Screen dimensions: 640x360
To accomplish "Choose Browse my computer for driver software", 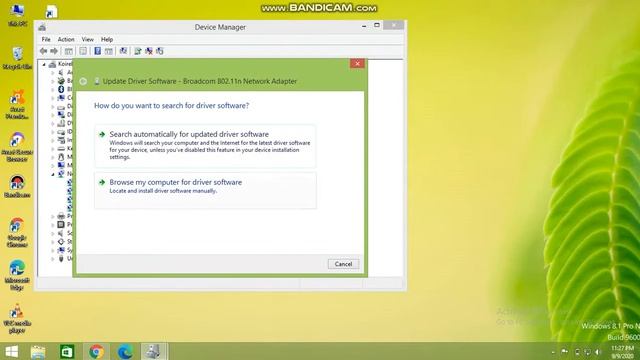I will click(205, 190).
